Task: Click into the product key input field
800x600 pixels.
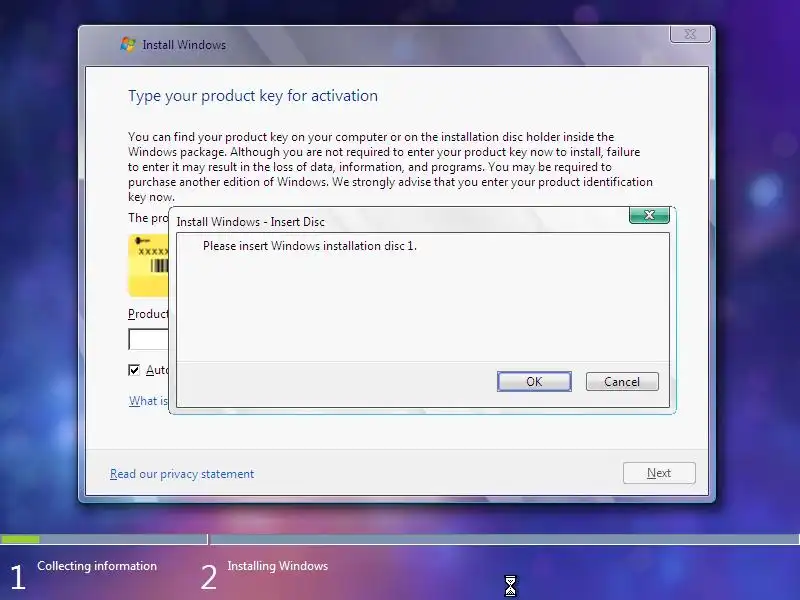Action: pyautogui.click(x=148, y=339)
